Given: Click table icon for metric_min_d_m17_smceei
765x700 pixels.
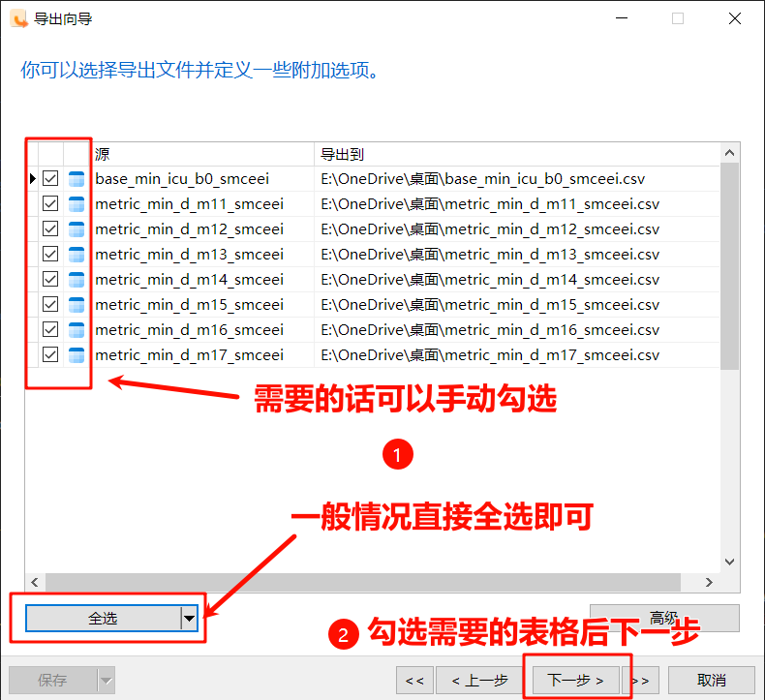Looking at the screenshot, I should (x=76, y=355).
